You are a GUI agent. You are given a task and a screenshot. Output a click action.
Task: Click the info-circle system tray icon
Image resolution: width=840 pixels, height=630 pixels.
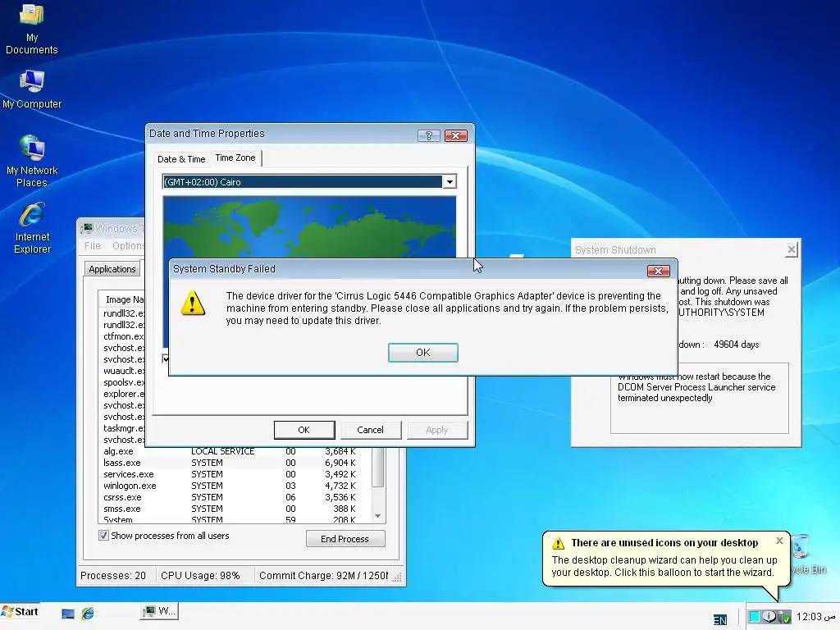point(769,617)
